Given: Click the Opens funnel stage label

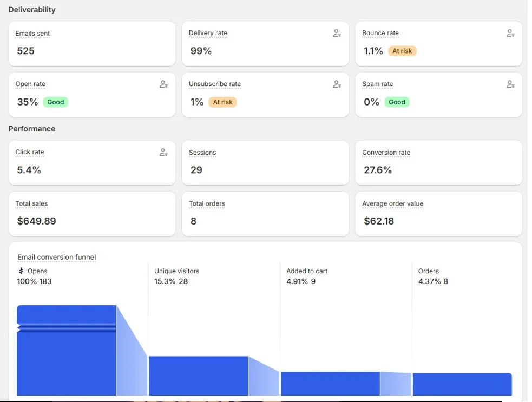Looking at the screenshot, I should tap(37, 271).
